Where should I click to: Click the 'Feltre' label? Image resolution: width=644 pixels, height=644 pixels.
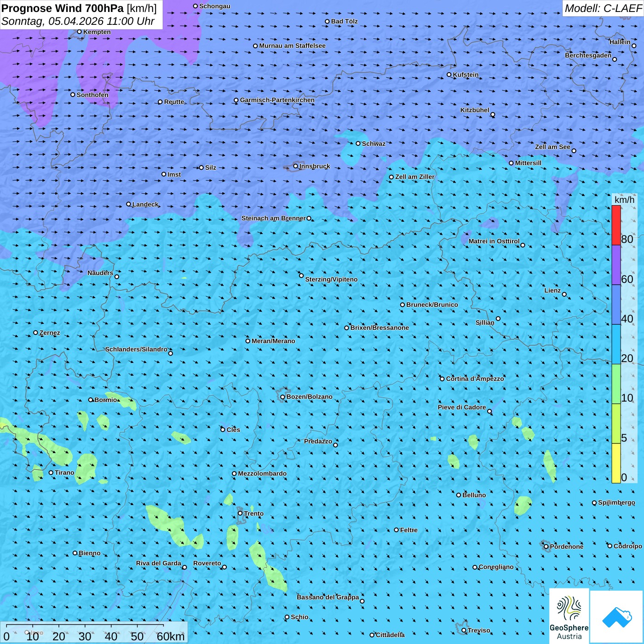click(x=409, y=530)
